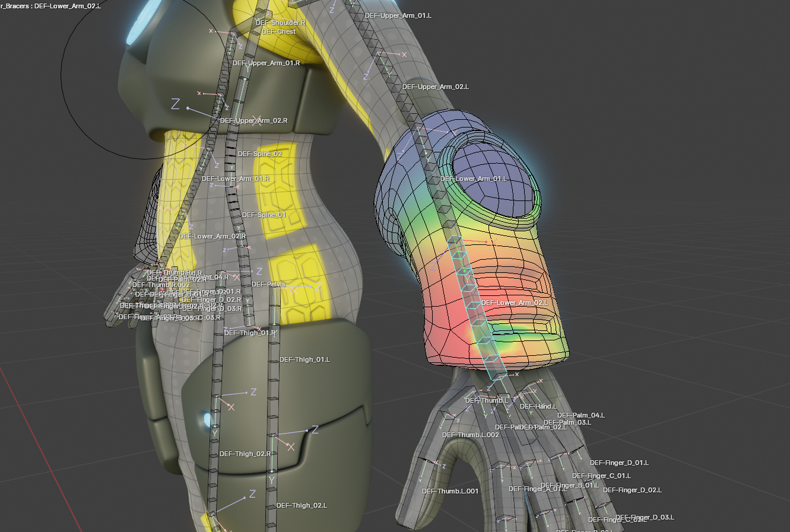Viewport: 790px width, 532px height.
Task: Click the DEF-Thigh_01.R bone label
Action: coord(250,333)
